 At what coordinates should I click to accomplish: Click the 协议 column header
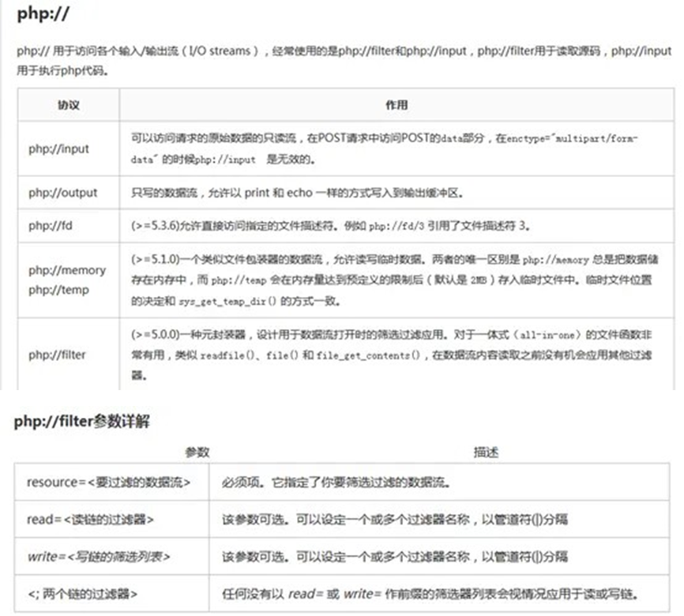click(x=66, y=104)
